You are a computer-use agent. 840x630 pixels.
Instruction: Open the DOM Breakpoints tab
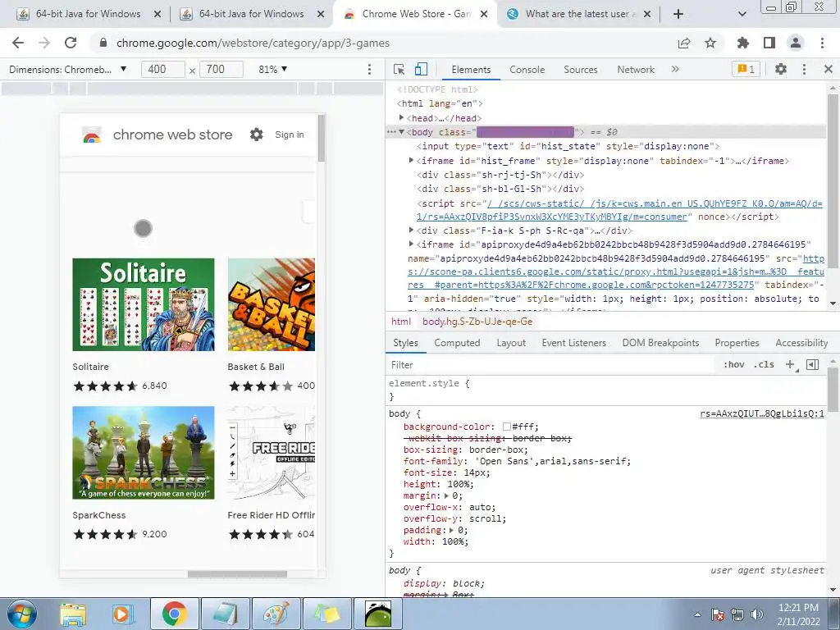tap(660, 343)
